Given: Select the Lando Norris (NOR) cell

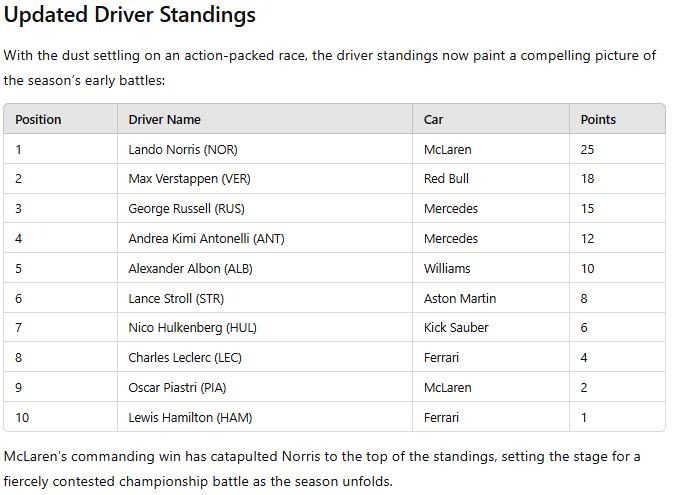Looking at the screenshot, I should click(183, 149).
